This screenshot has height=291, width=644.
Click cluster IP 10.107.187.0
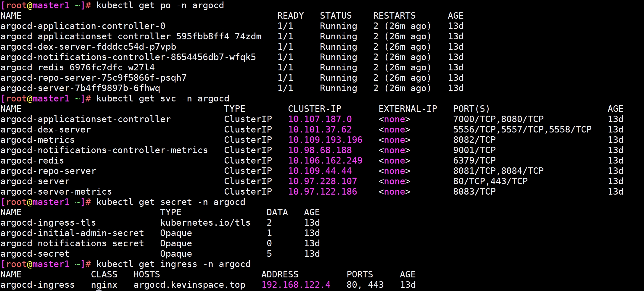320,119
